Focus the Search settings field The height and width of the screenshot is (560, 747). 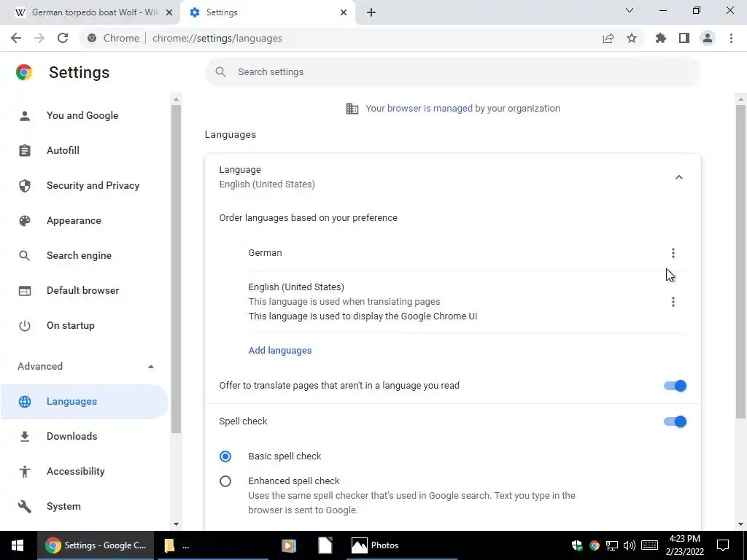click(452, 72)
